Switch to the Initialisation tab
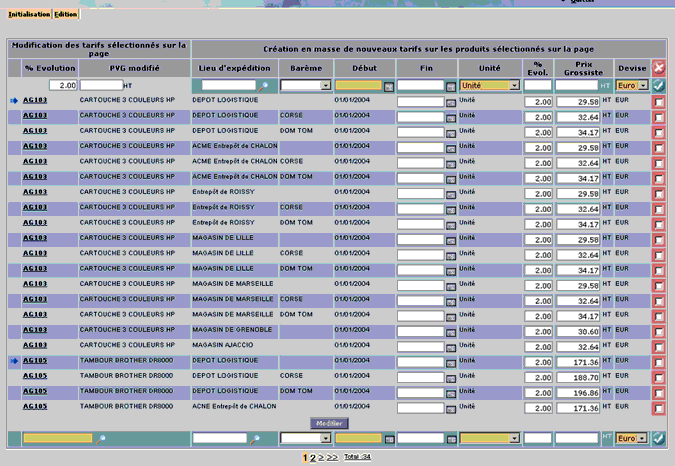 pos(29,14)
